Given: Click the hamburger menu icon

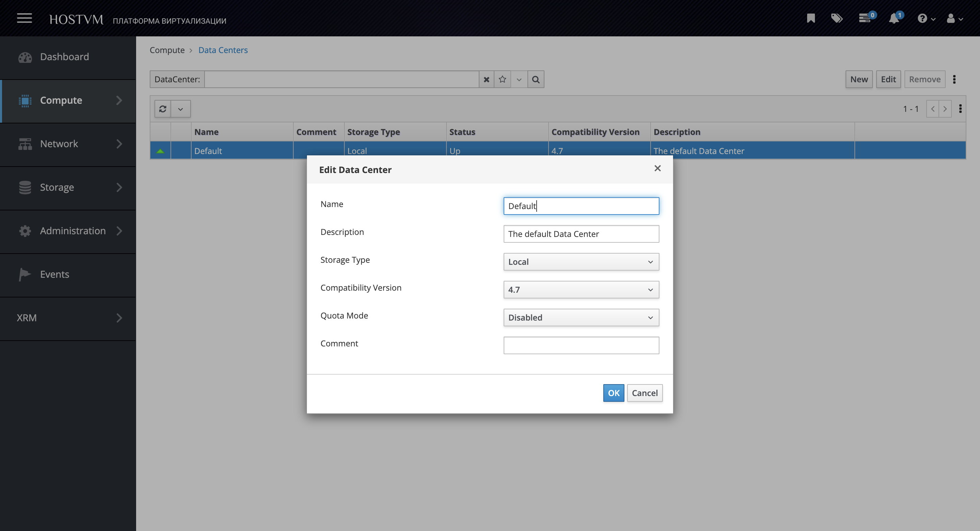Looking at the screenshot, I should coord(24,18).
